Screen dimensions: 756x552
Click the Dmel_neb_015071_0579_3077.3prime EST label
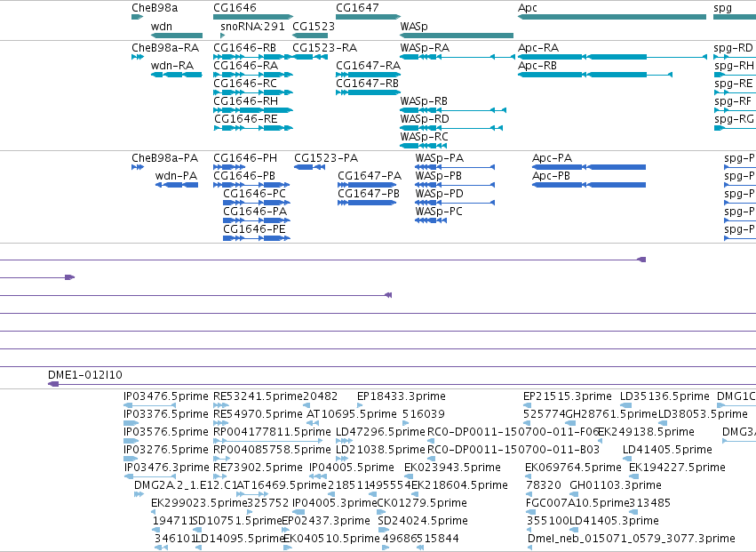[x=632, y=539]
